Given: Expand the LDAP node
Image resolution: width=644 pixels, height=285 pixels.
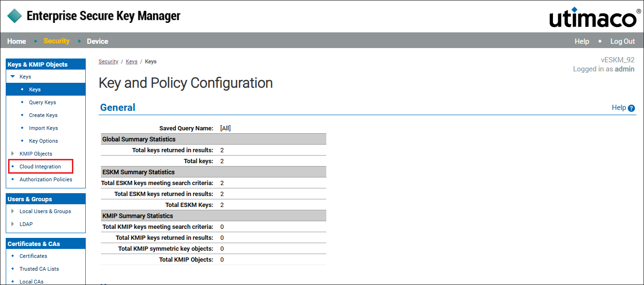Looking at the screenshot, I should [x=13, y=224].
